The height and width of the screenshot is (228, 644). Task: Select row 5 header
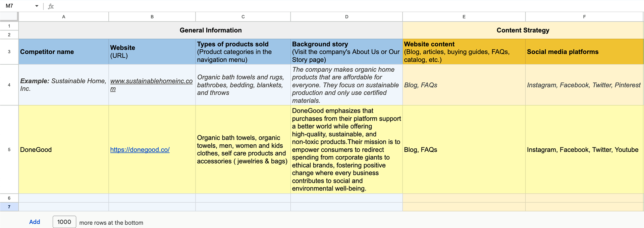tap(9, 150)
